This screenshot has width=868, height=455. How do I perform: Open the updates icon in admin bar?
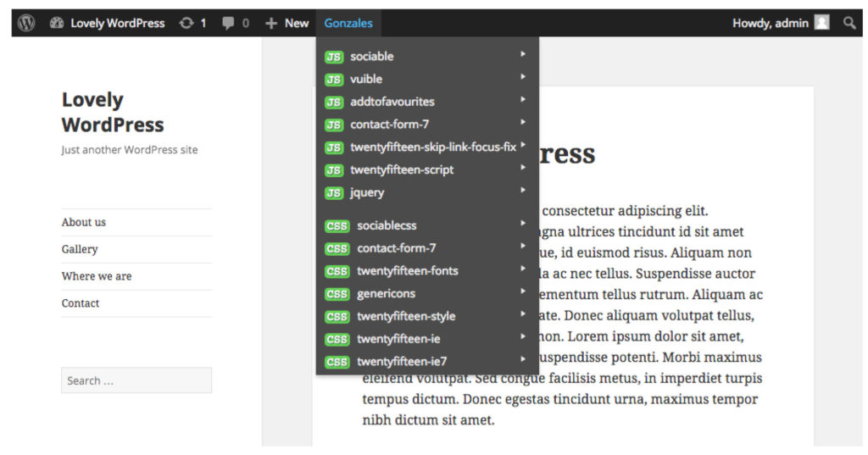coord(186,23)
